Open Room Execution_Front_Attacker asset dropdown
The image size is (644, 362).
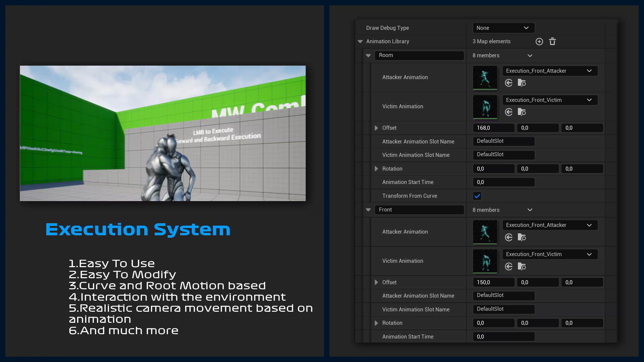pyautogui.click(x=549, y=71)
